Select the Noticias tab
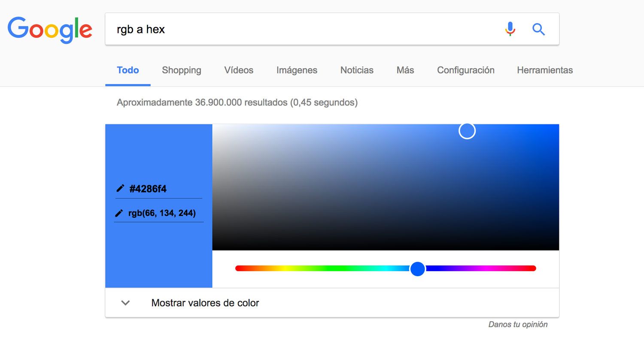Viewport: 644px width, 347px height. (357, 70)
